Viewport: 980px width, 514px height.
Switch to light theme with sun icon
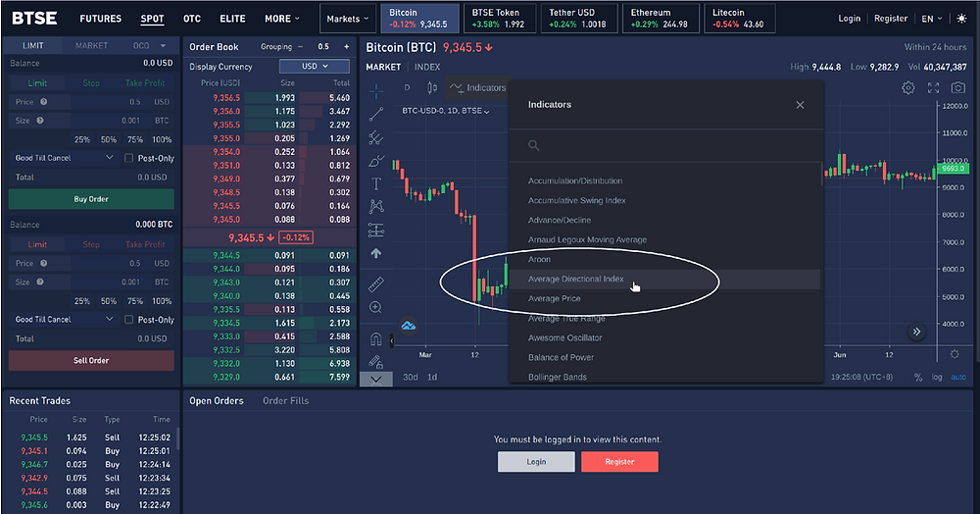pos(961,19)
